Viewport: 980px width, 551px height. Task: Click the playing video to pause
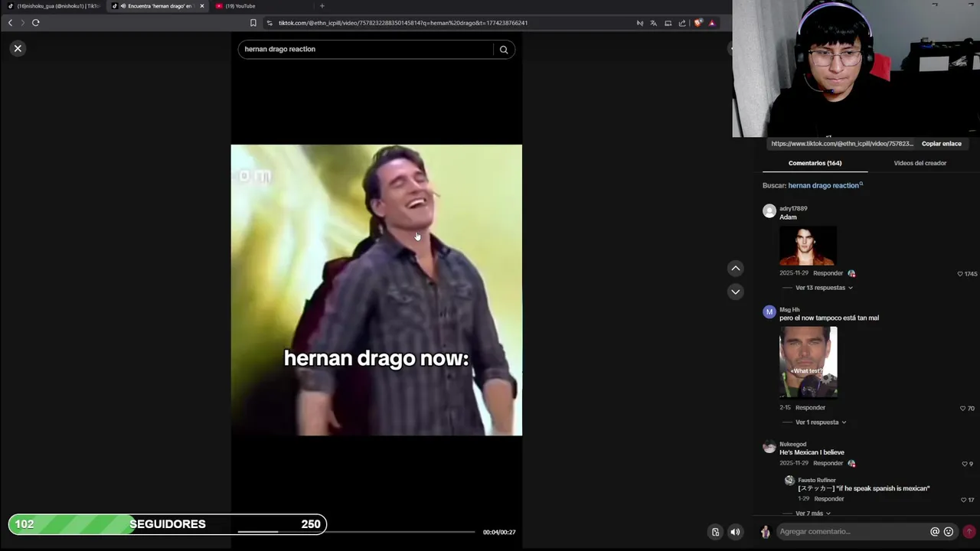pyautogui.click(x=377, y=290)
